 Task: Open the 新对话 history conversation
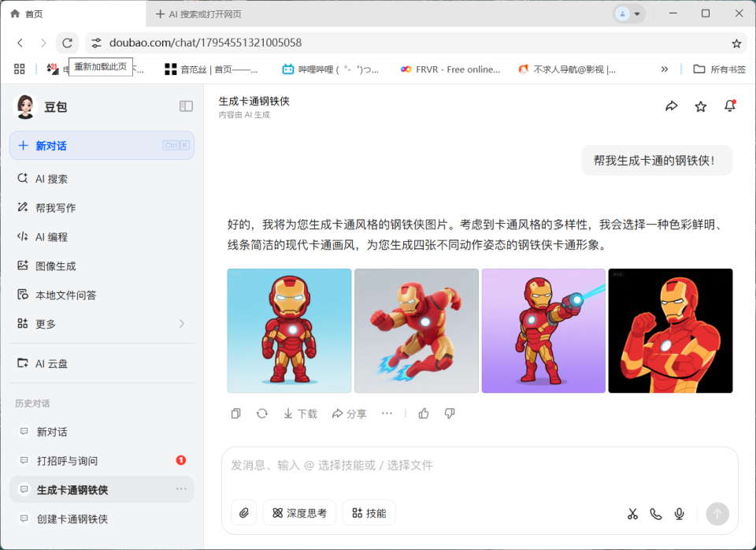click(102, 432)
